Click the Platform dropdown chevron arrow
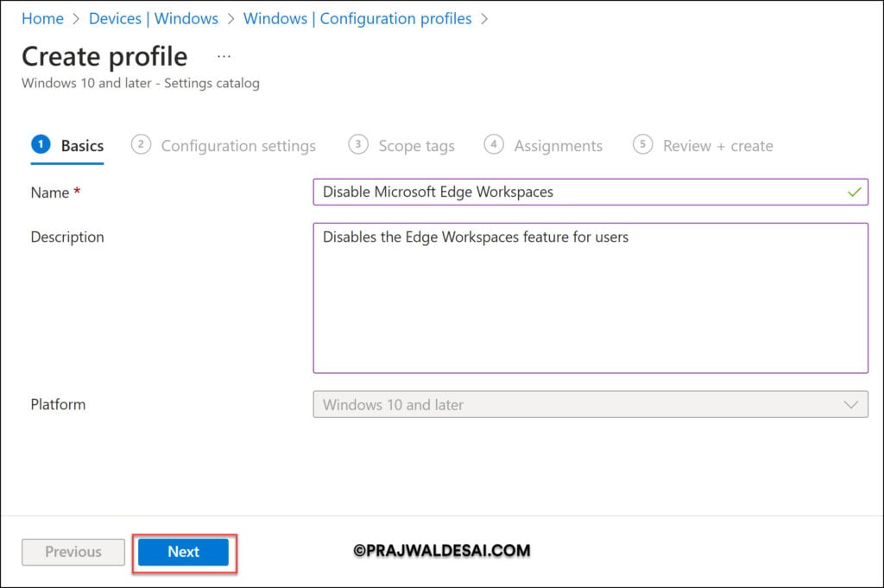This screenshot has width=884, height=588. pyautogui.click(x=850, y=405)
